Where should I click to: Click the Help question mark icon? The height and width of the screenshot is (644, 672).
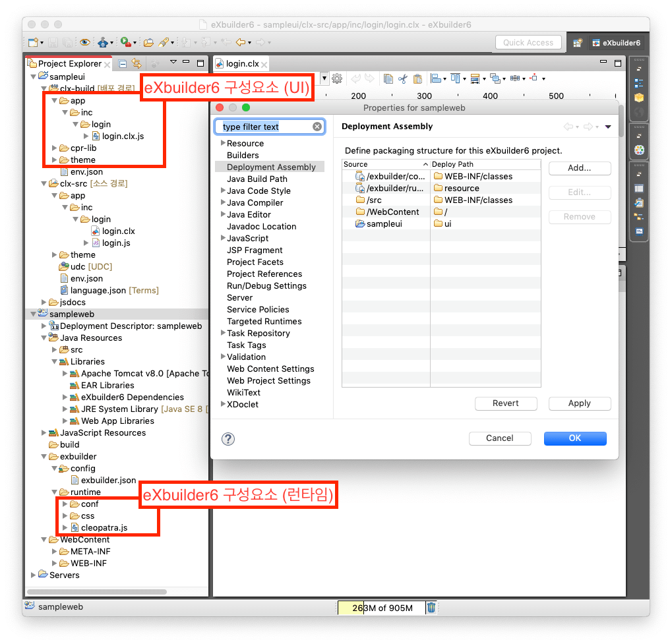click(x=228, y=439)
